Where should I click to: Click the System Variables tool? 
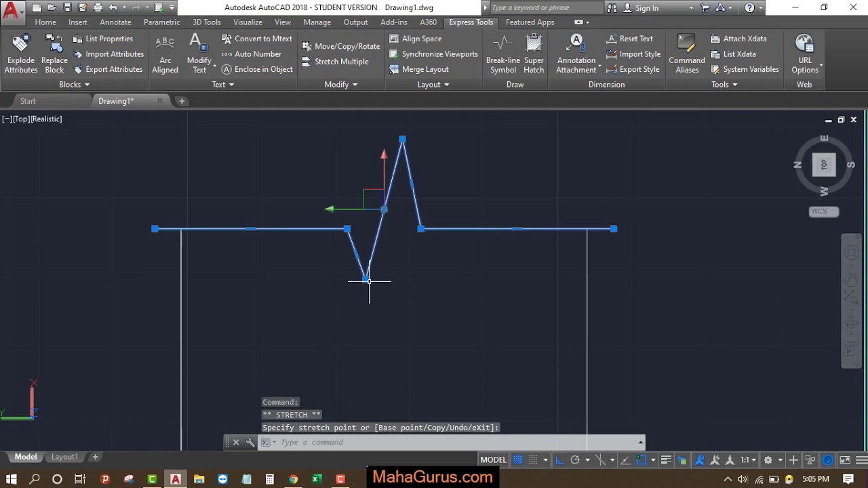[x=745, y=69]
